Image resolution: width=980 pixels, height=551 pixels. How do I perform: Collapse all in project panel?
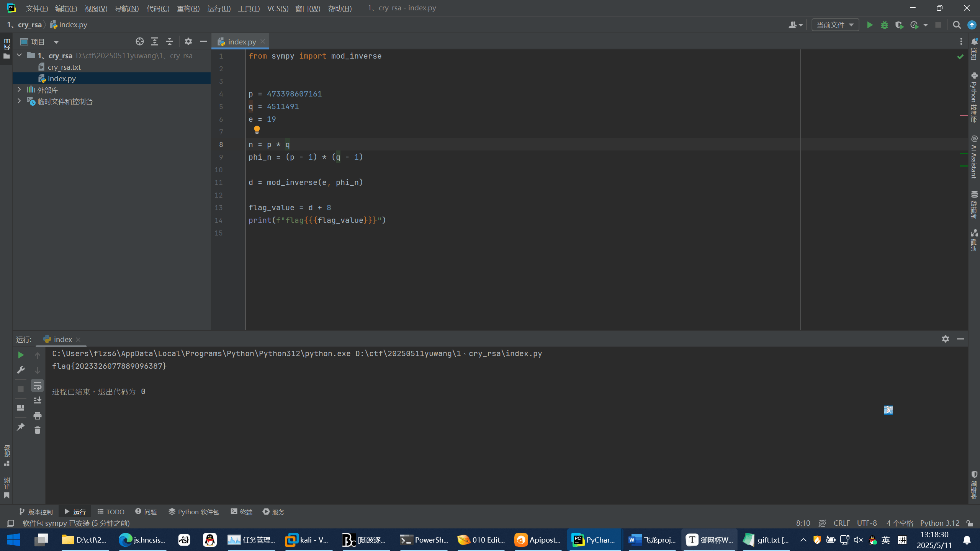(170, 41)
